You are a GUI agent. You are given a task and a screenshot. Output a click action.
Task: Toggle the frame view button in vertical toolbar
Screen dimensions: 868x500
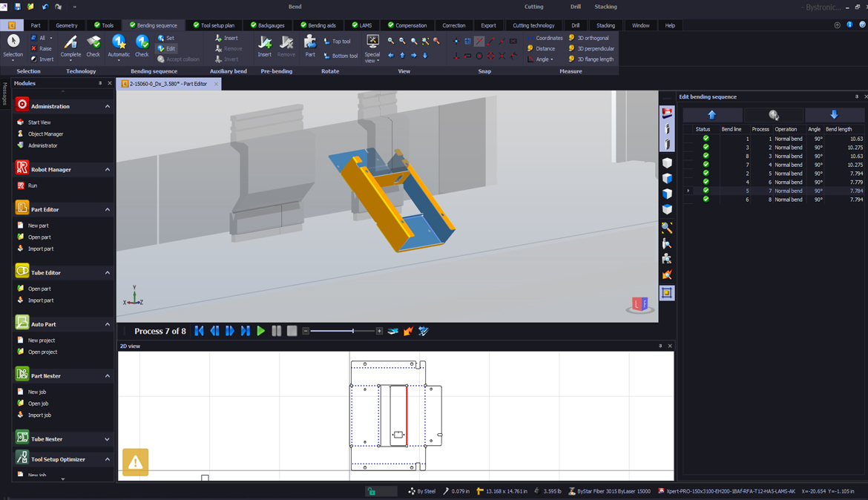pos(667,293)
